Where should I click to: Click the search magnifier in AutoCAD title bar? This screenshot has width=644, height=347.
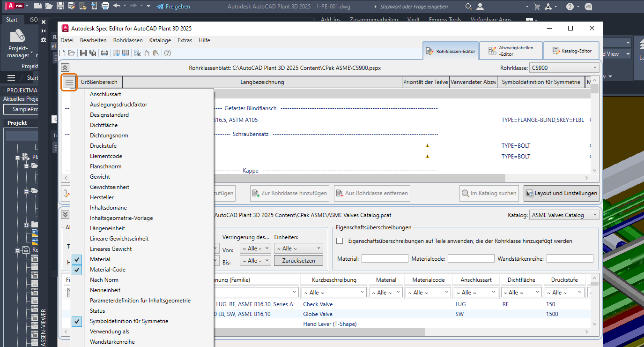point(469,7)
